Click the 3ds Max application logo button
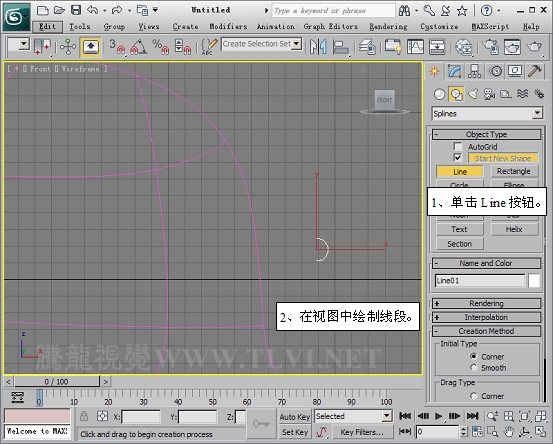The height and width of the screenshot is (444, 553). pyautogui.click(x=16, y=17)
